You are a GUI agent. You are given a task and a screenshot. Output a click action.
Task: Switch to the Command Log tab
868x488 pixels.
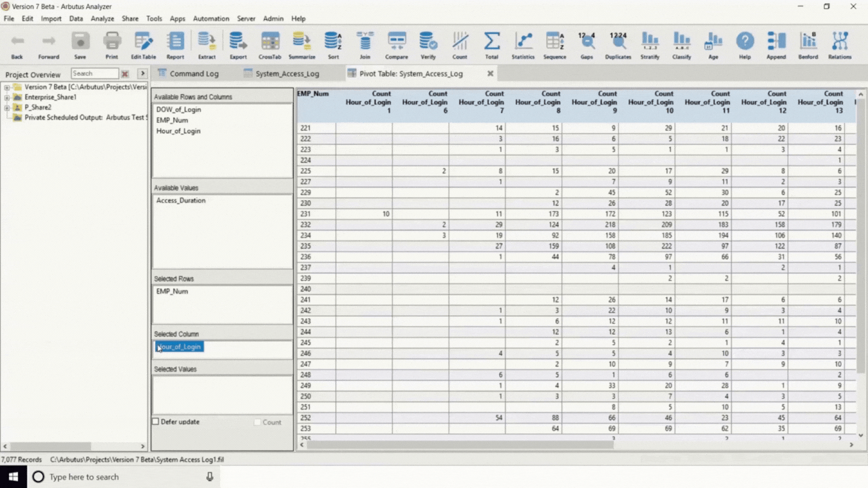(x=193, y=73)
